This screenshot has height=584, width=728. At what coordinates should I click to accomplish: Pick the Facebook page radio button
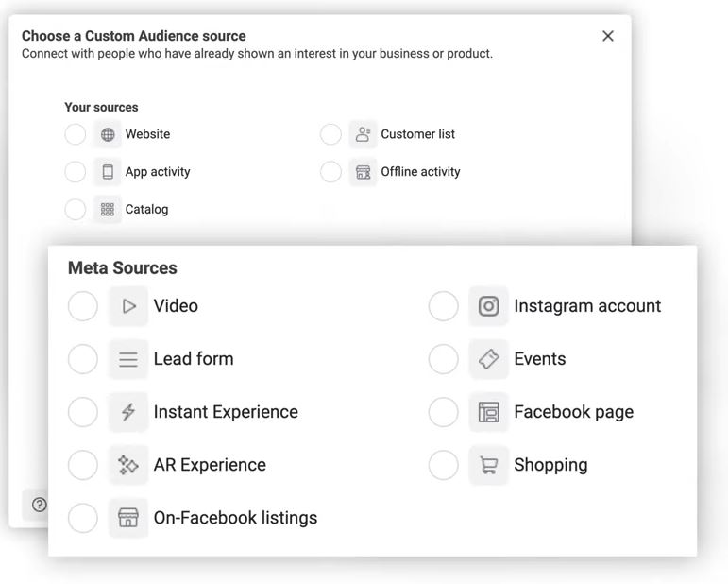[x=444, y=412]
